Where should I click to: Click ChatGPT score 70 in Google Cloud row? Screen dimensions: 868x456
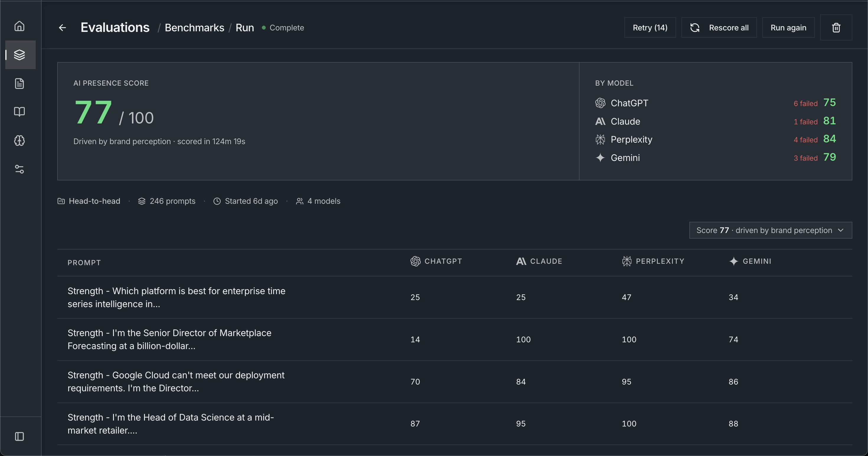coord(415,382)
